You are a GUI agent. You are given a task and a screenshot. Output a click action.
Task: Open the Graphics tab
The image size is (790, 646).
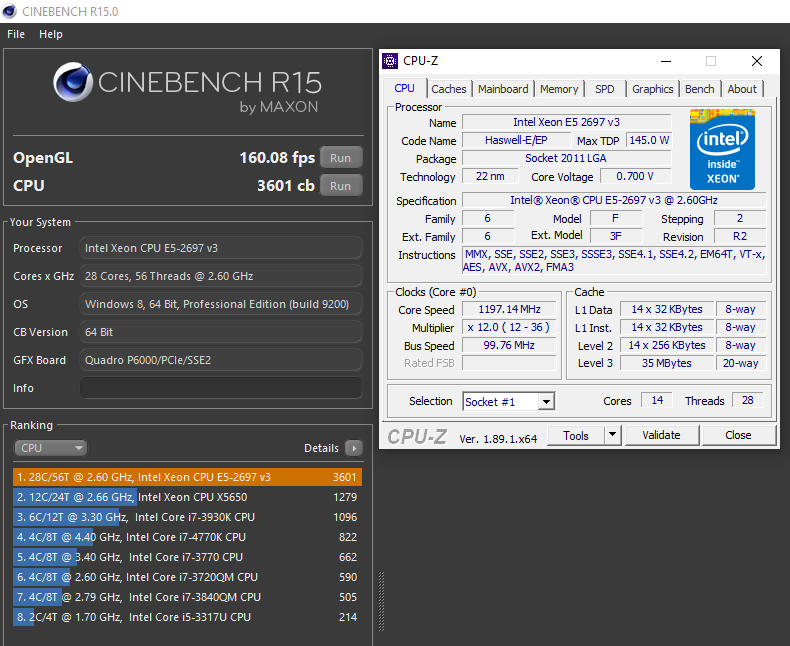pos(652,89)
